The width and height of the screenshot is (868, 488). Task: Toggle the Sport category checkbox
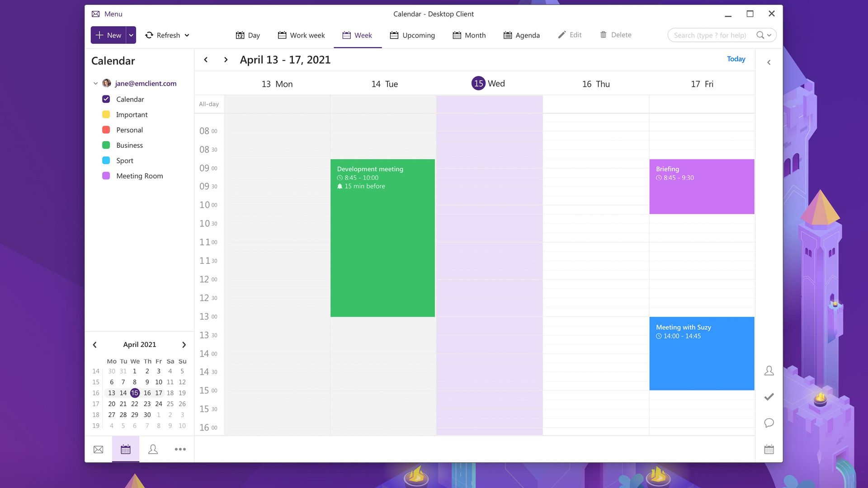point(106,160)
